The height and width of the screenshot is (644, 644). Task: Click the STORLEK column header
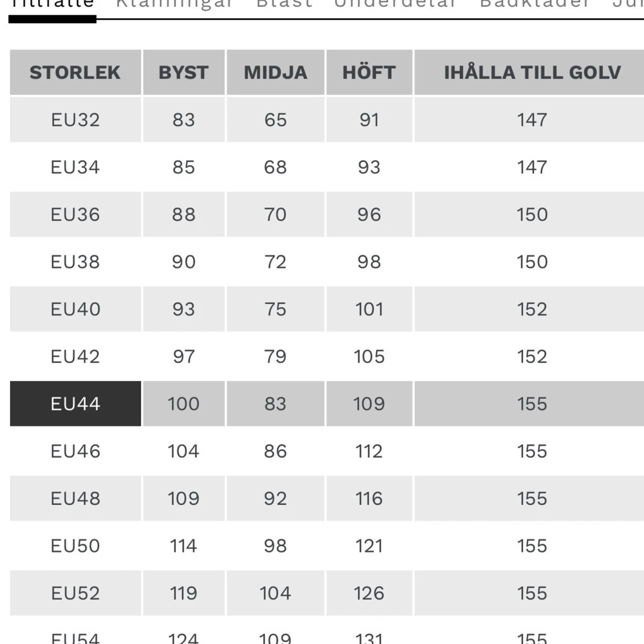76,72
